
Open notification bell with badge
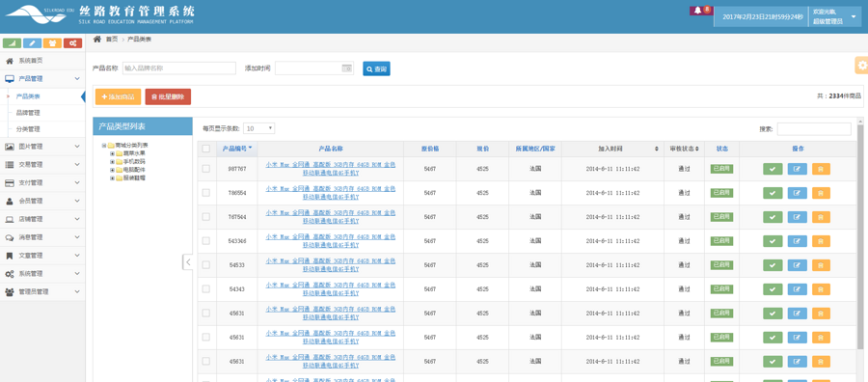(700, 11)
